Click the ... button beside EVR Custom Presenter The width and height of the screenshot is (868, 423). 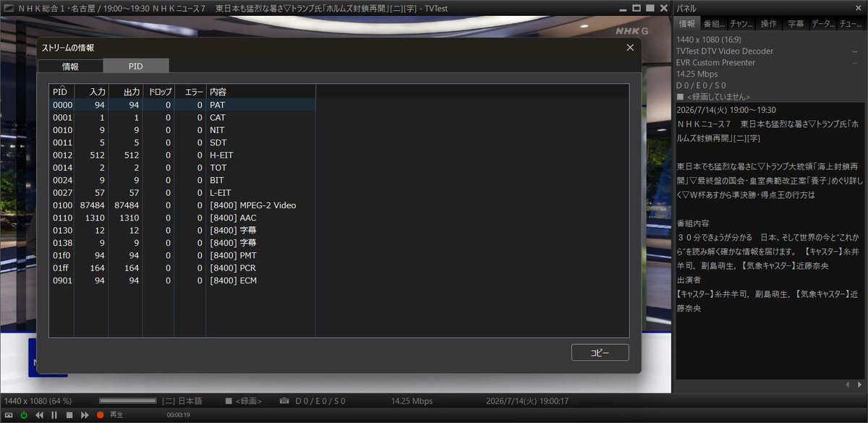856,63
